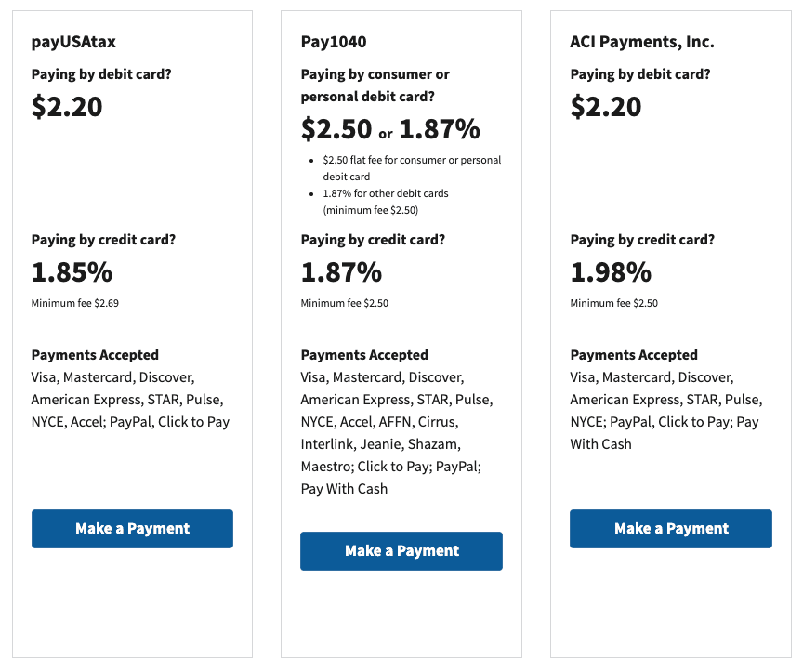
Task: Select the 1.98% credit card rate
Action: [605, 273]
